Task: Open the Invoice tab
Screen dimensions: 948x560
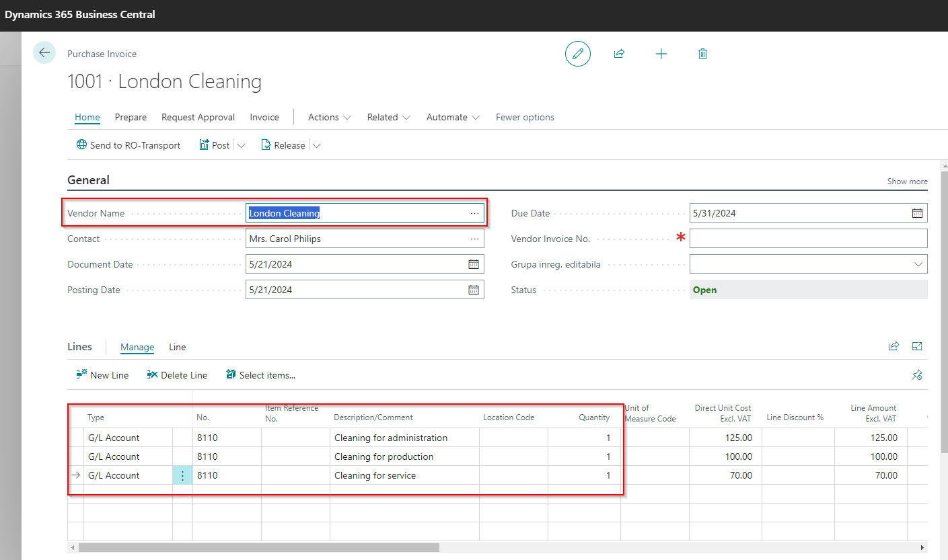Action: tap(264, 117)
